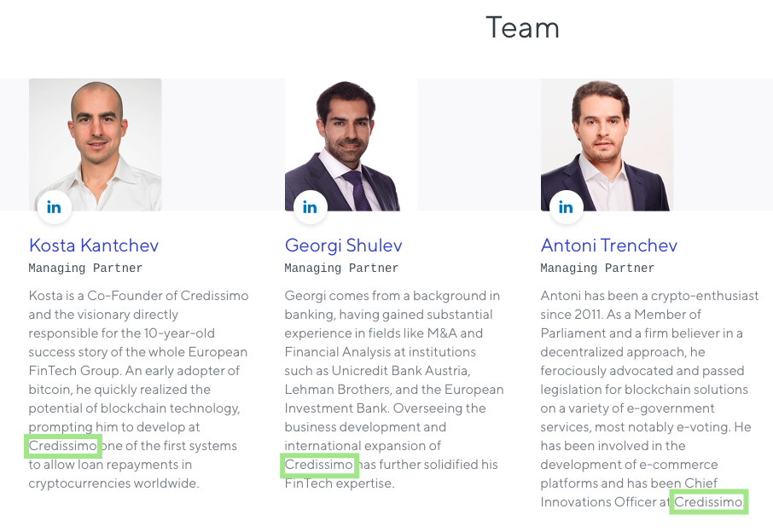Click Unicredit Bank Austria in Georgi's bio
Viewport: 773px width, 532px height.
[401, 371]
